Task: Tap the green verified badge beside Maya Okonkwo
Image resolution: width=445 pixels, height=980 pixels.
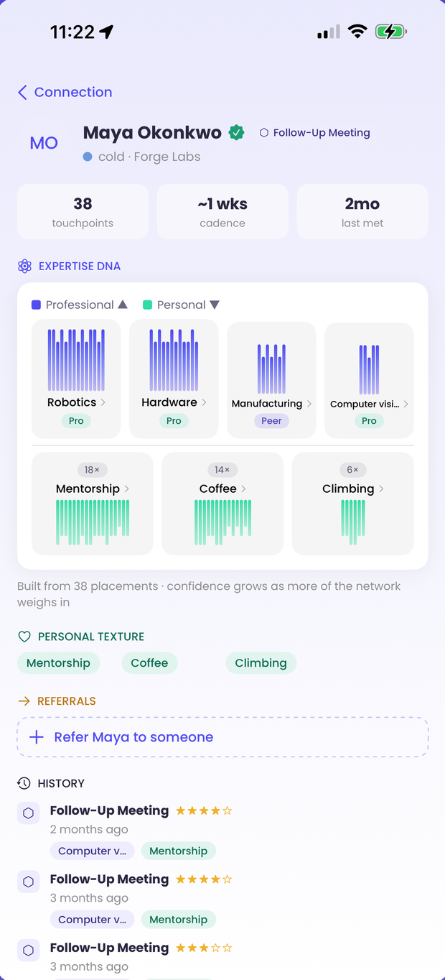Action: tap(236, 132)
